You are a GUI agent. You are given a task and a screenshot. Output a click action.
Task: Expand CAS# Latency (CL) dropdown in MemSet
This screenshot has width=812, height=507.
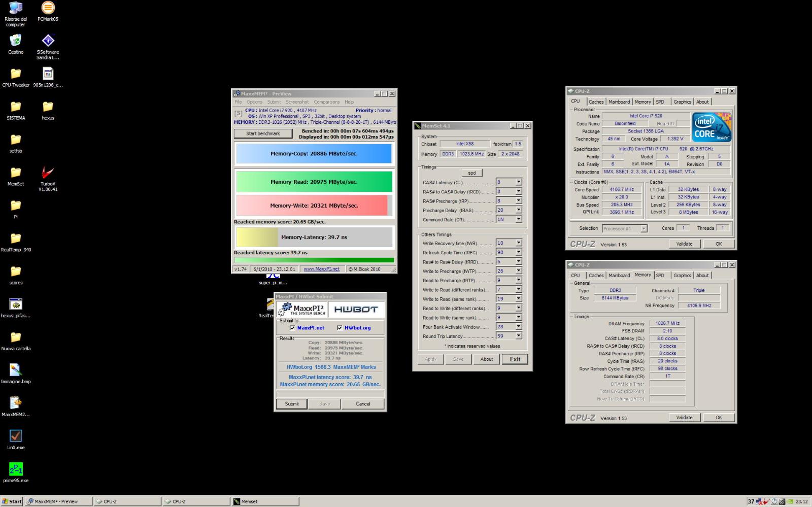pyautogui.click(x=519, y=182)
